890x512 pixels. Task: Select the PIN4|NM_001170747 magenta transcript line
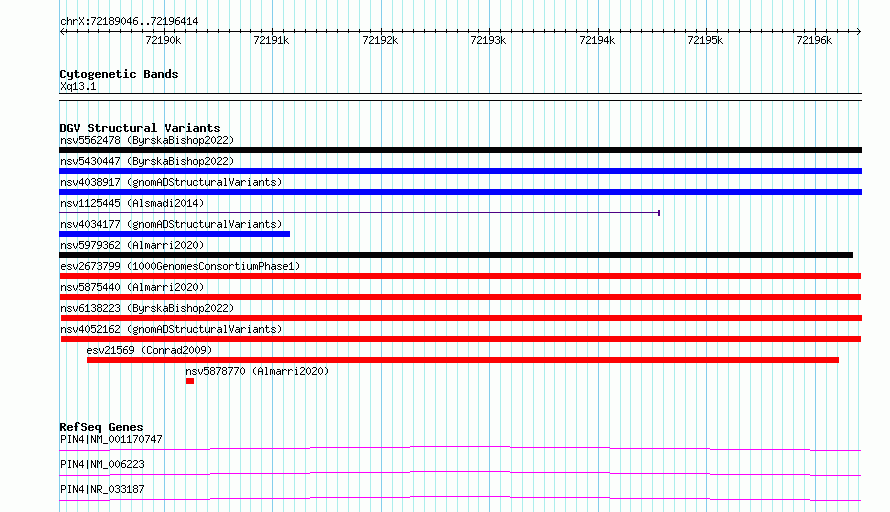[460, 448]
